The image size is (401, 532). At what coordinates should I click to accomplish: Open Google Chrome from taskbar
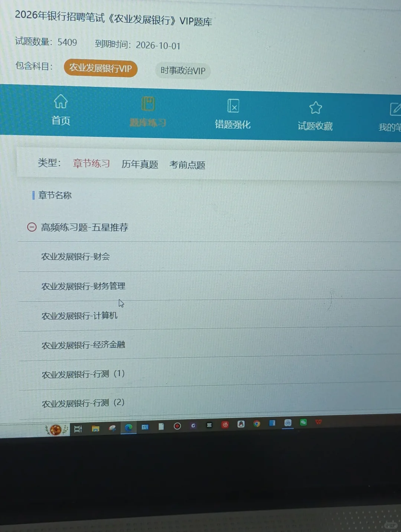(x=257, y=424)
